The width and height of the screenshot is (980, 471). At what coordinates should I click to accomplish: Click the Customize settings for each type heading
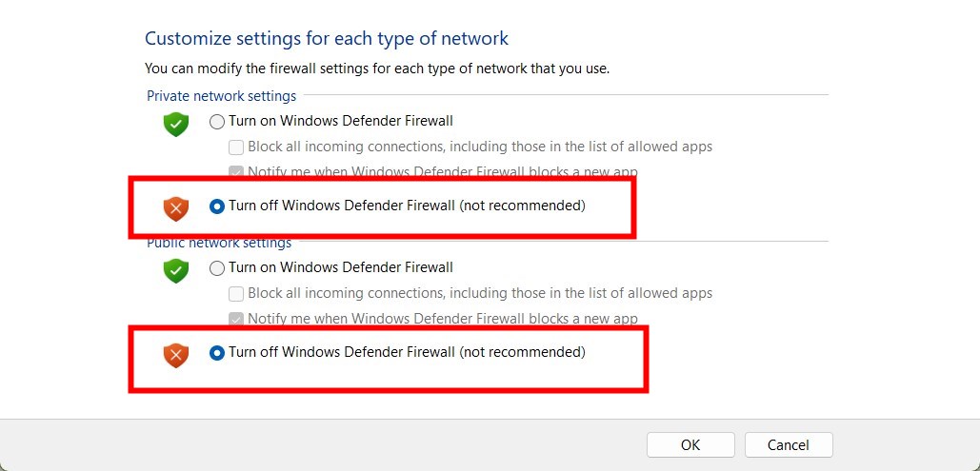(327, 39)
